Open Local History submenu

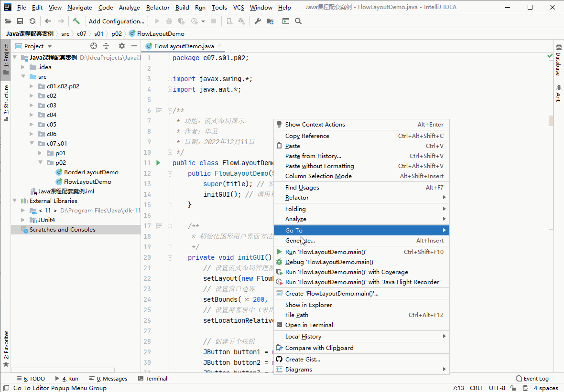click(x=361, y=336)
